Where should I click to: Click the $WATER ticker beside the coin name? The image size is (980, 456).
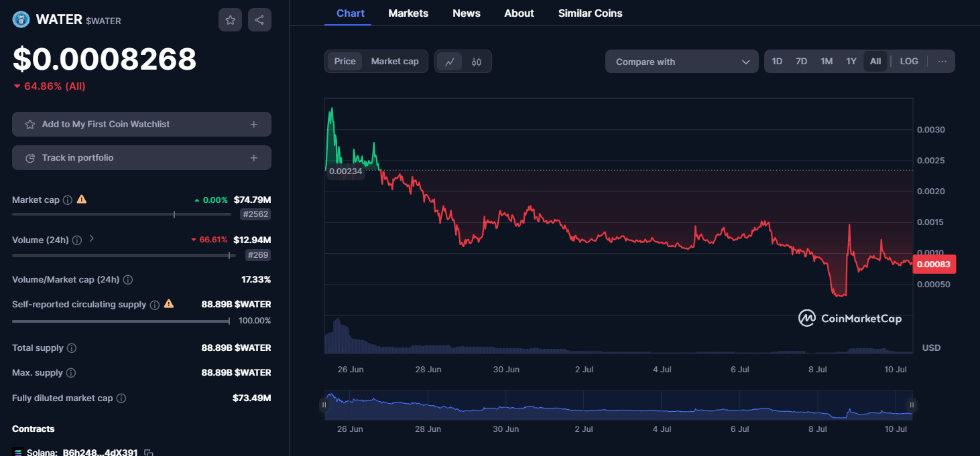103,21
